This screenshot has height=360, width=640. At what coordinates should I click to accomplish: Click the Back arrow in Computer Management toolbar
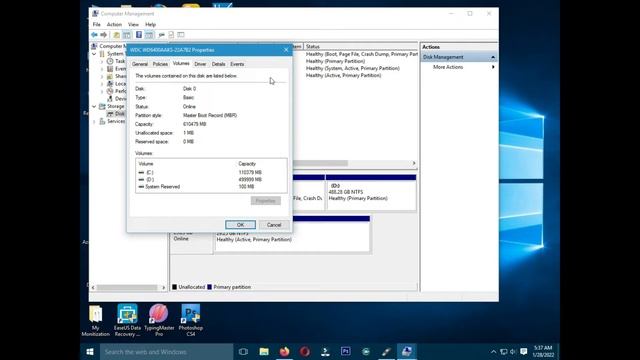click(94, 35)
